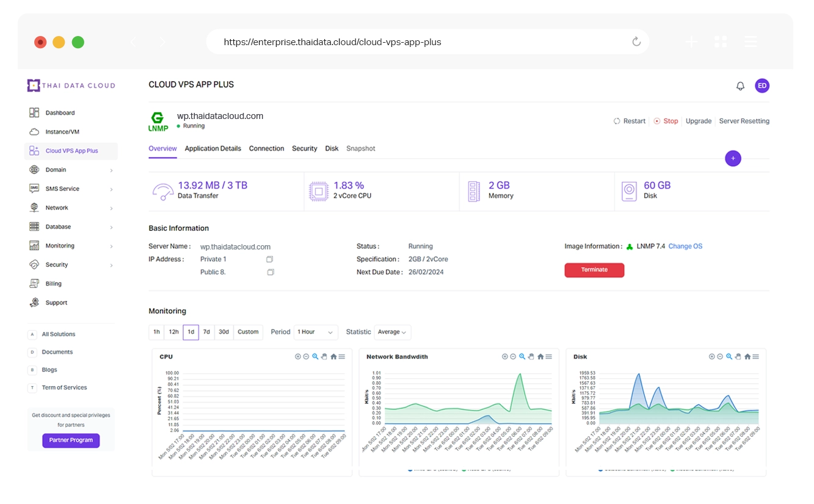This screenshot has height=504, width=814.
Task: Copy the Private IP address
Action: pos(270,259)
